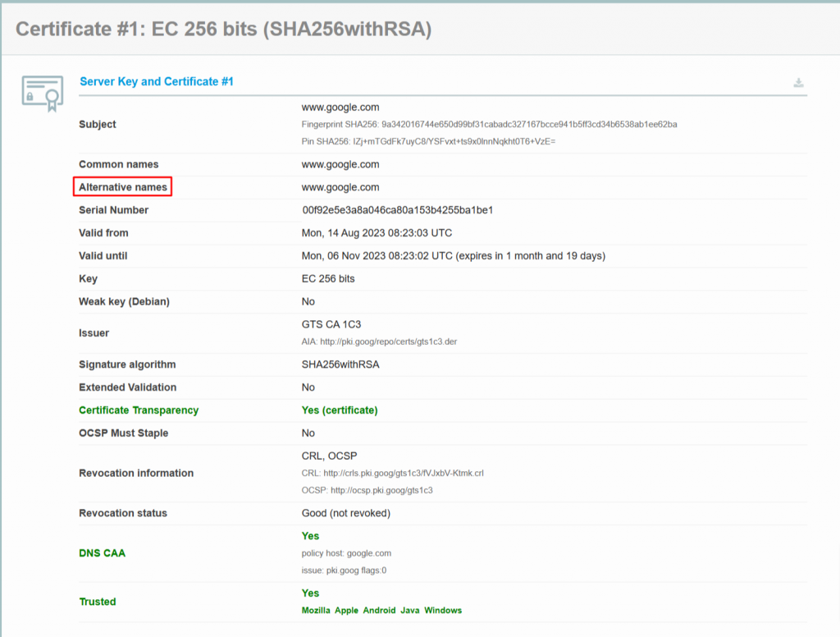Select the Yes value for DNS CAA
This screenshot has height=637, width=840.
(310, 536)
